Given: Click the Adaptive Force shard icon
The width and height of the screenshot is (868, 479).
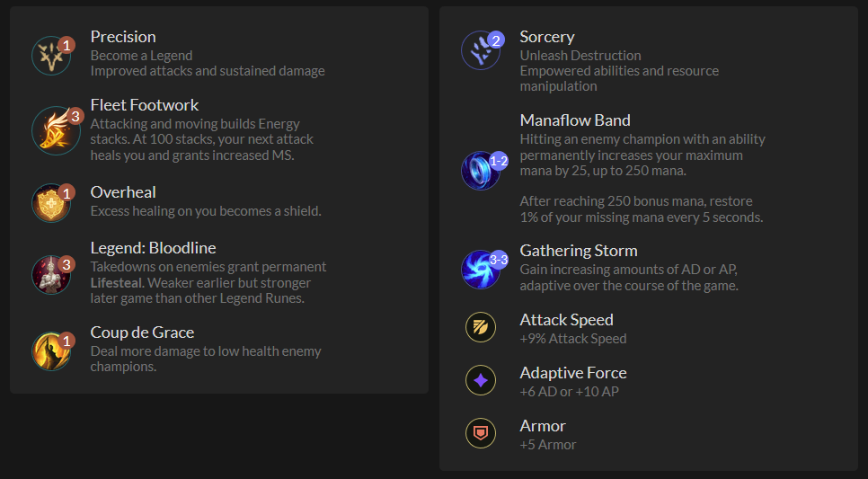Looking at the screenshot, I should (x=481, y=380).
